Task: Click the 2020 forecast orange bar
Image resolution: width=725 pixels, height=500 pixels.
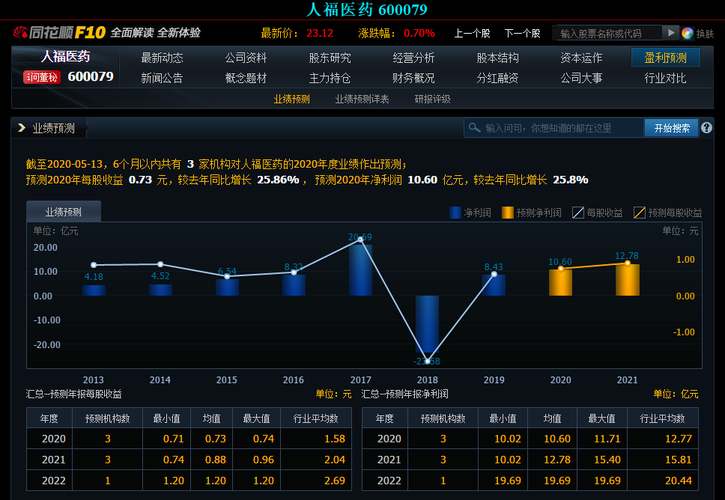Action: [560, 283]
